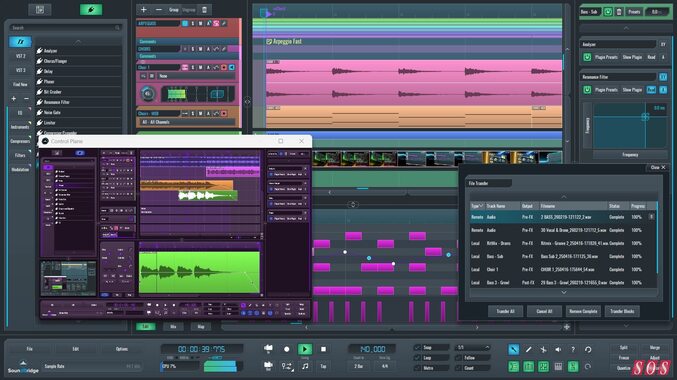Select the pencil draw tool
Screen dimensions: 677x380
click(528, 349)
